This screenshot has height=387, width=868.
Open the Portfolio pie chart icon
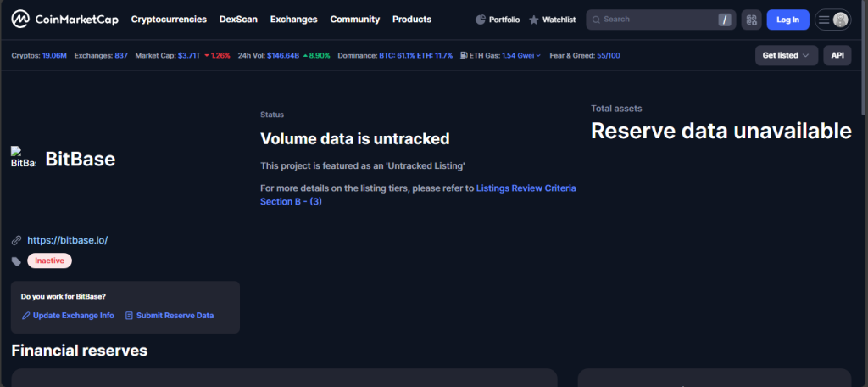(x=481, y=20)
